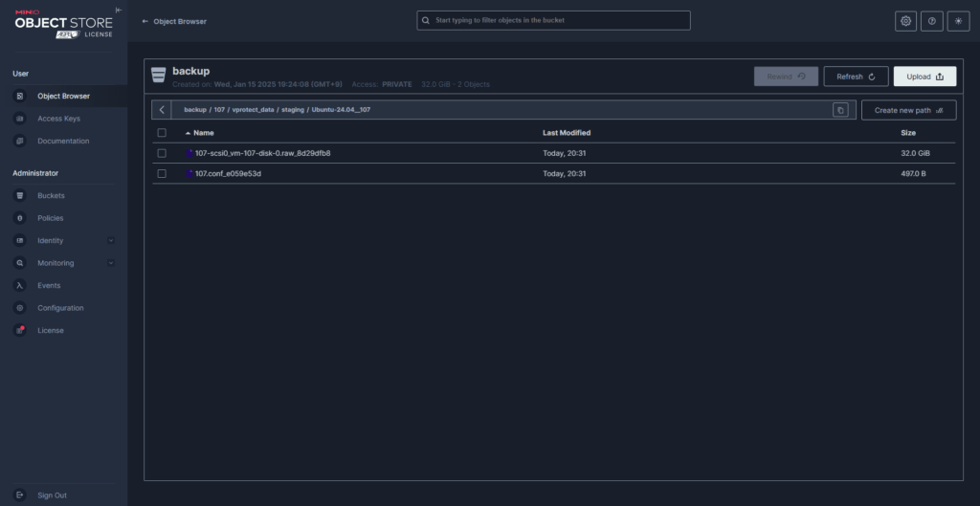Click the Upload button
Screen dimensions: 980x506
click(924, 77)
